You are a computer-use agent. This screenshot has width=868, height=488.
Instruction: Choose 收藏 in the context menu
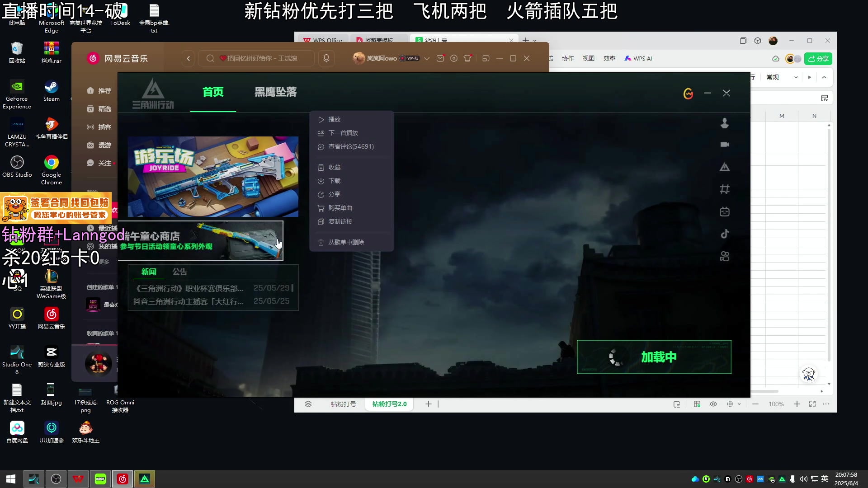click(351, 167)
